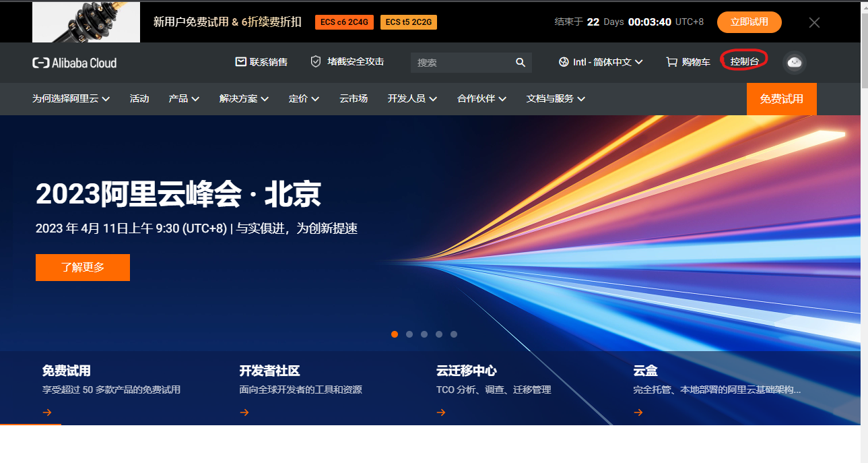Open the 活动 menu item

pyautogui.click(x=139, y=98)
